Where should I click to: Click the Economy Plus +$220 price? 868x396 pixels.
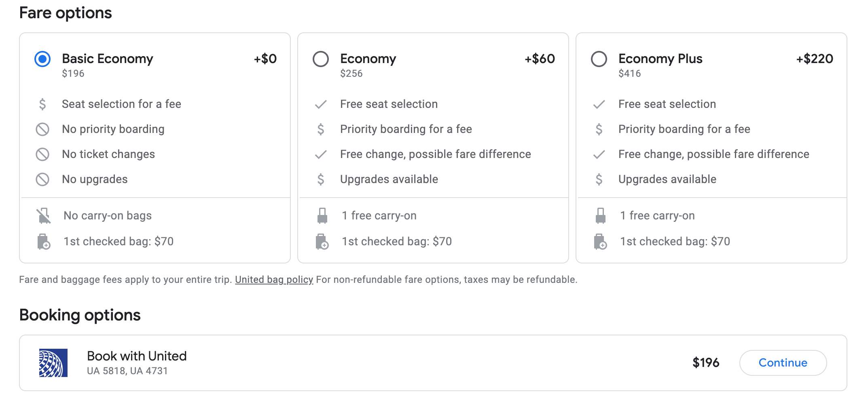pyautogui.click(x=814, y=59)
